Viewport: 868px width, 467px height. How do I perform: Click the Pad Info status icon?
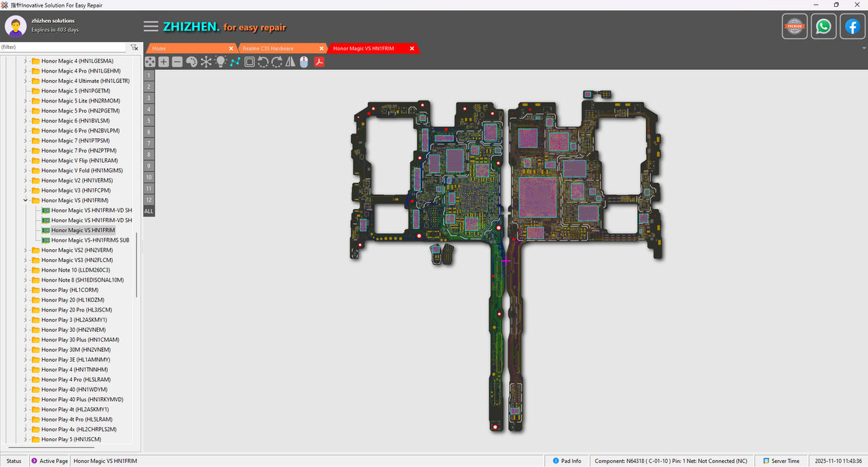556,461
